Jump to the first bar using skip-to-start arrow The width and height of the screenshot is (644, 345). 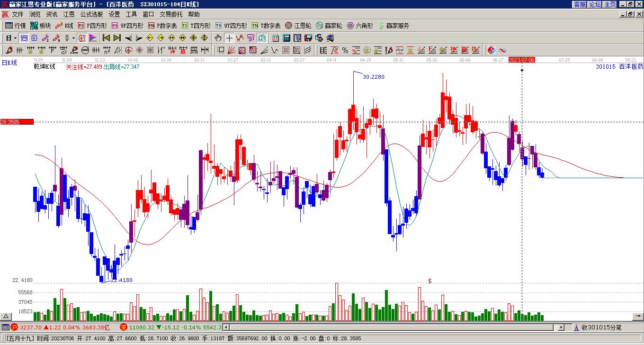pos(106,38)
